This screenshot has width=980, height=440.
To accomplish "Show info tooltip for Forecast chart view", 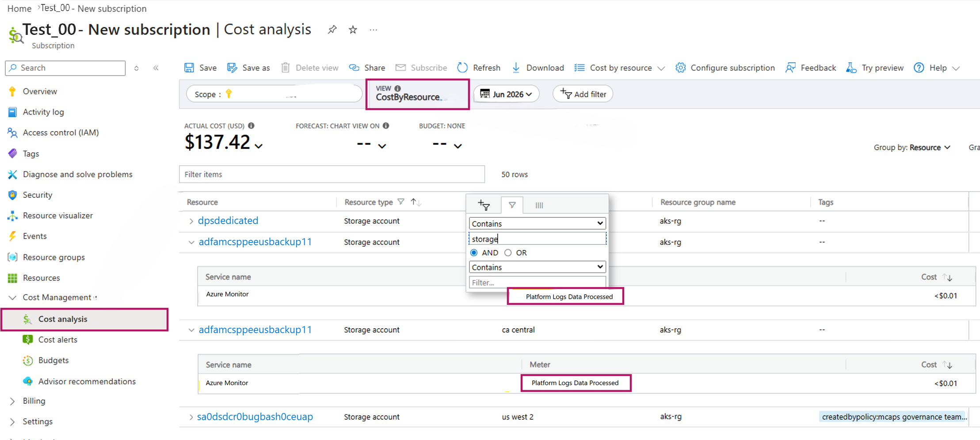I will click(386, 126).
